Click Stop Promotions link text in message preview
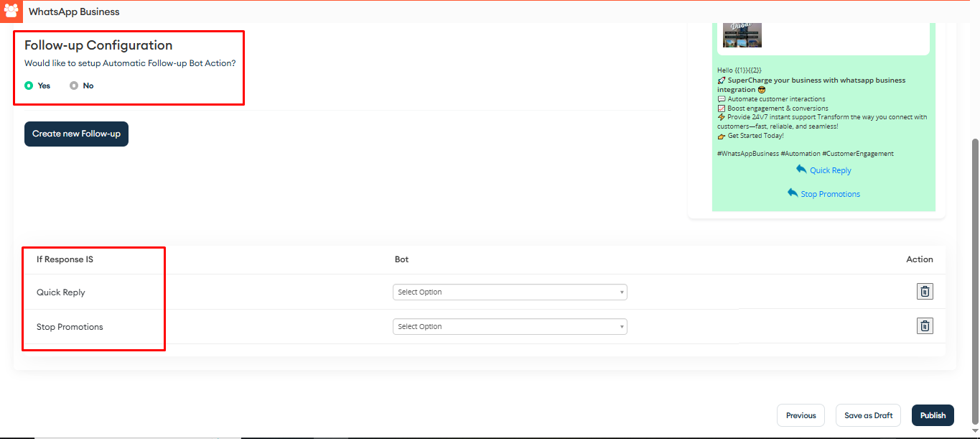980x439 pixels. 830,194
